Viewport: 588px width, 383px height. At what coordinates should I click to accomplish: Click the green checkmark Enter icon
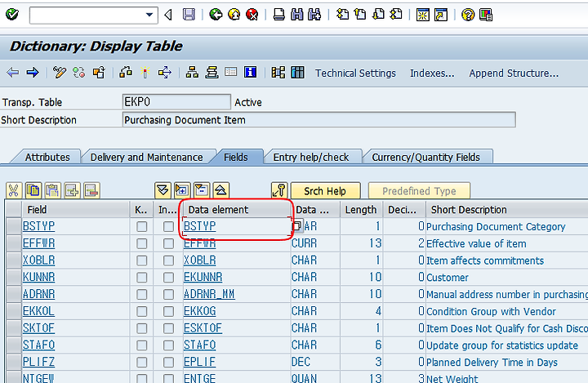pos(12,15)
